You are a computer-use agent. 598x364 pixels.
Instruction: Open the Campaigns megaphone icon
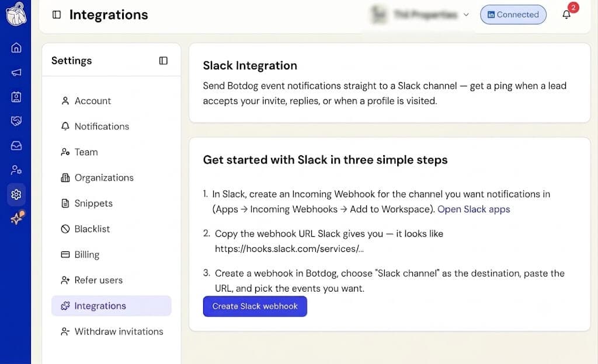[16, 72]
